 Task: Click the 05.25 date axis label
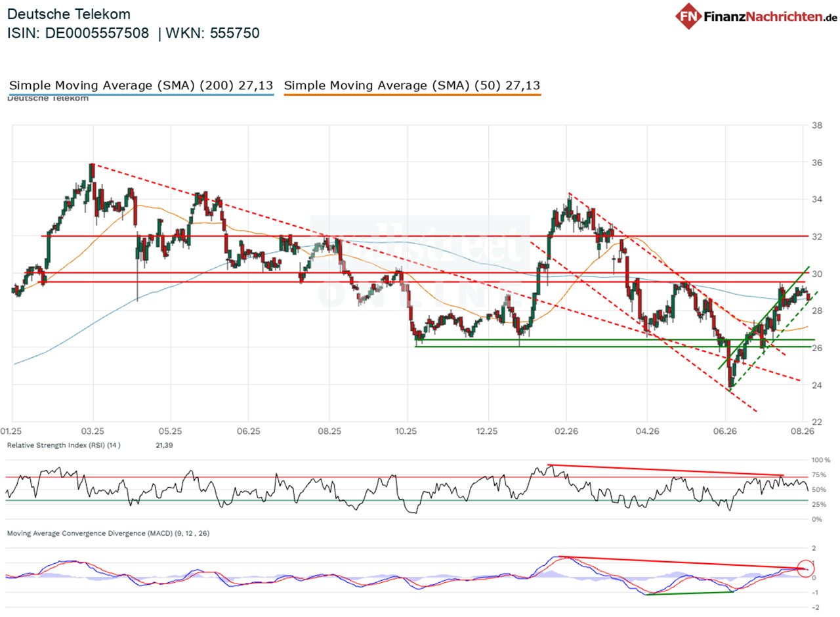tap(169, 431)
